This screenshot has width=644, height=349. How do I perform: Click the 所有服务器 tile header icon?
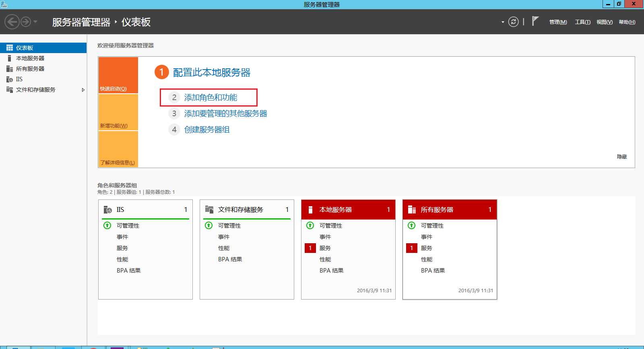412,209
